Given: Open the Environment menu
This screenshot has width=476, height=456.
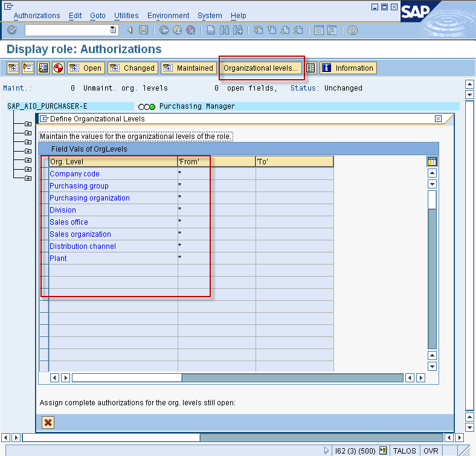Looking at the screenshot, I should click(x=168, y=16).
